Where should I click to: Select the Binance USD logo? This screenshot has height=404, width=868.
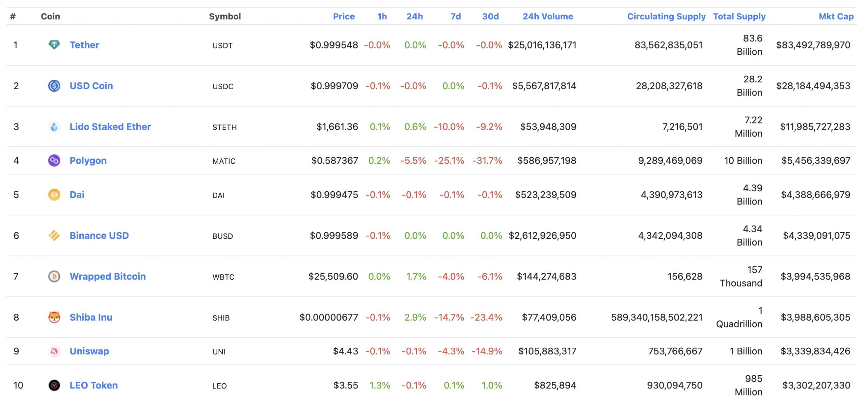coord(55,235)
